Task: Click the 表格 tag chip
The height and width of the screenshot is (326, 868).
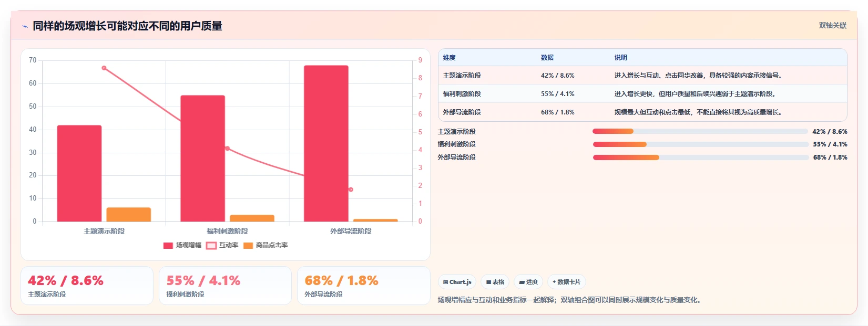Action: tap(495, 282)
